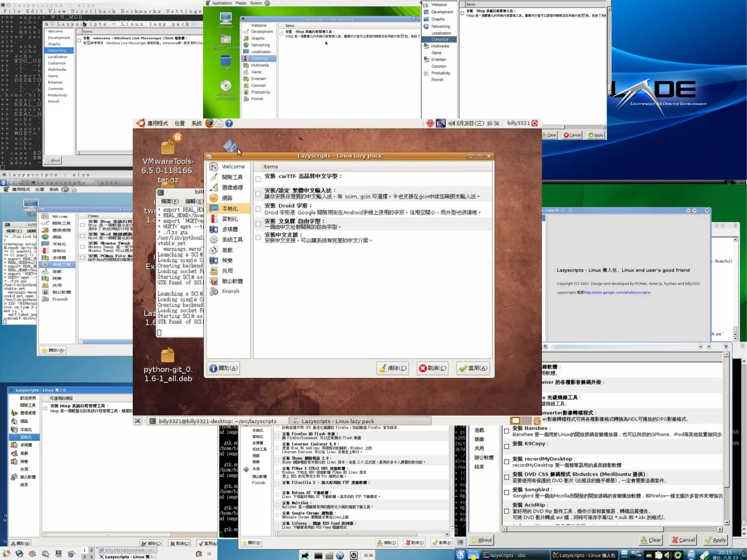Check the Banshee checkbox in KDE window
The height and width of the screenshot is (560, 747).
click(507, 431)
